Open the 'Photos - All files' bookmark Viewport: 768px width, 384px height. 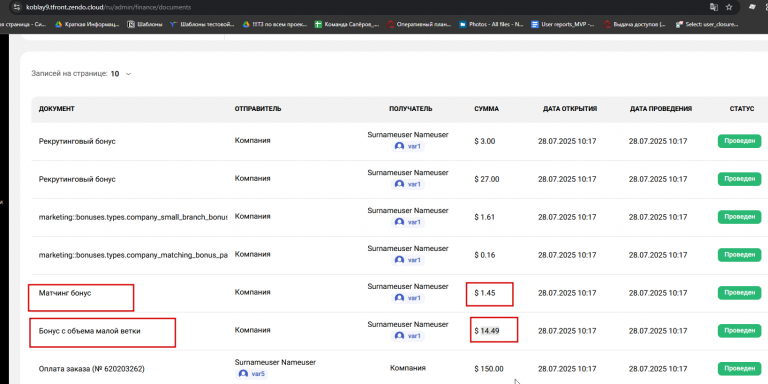492,24
